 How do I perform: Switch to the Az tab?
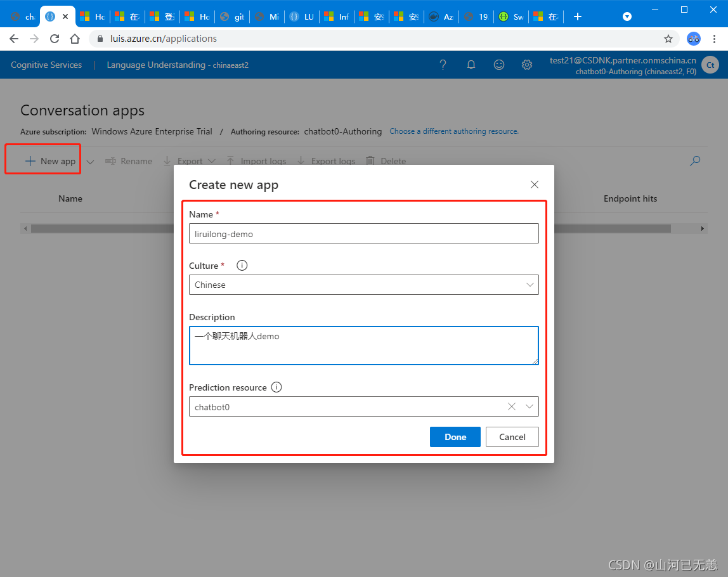tap(441, 16)
